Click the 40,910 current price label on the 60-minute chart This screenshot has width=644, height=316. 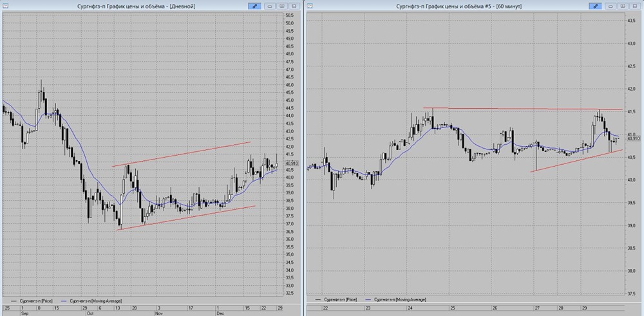coord(634,139)
